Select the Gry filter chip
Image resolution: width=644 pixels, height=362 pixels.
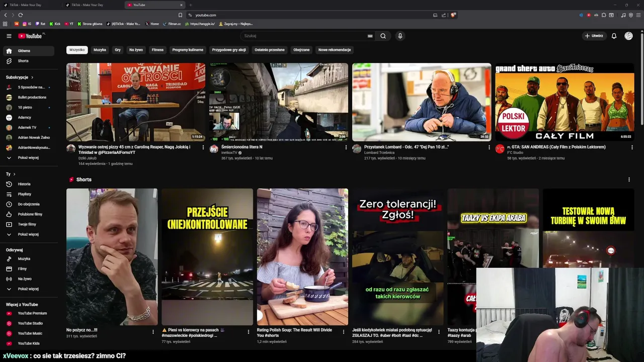click(x=118, y=50)
